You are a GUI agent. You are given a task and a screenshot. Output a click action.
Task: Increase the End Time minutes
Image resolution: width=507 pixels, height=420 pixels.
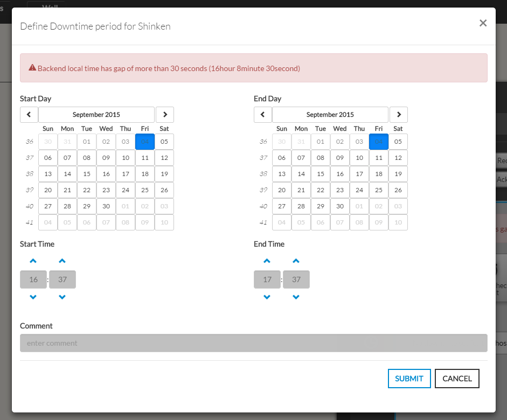click(296, 261)
